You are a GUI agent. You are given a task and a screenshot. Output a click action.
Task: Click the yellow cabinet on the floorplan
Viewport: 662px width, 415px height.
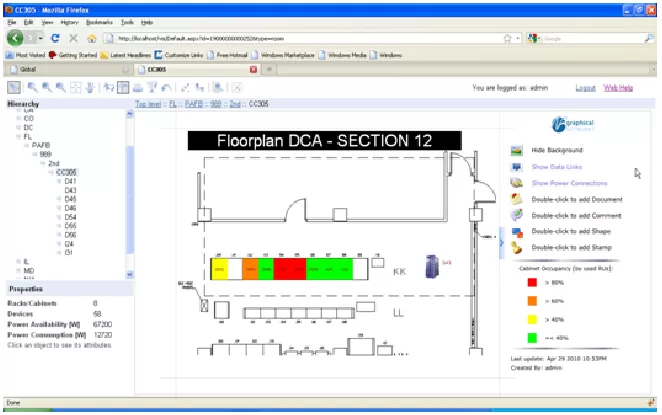tap(220, 269)
